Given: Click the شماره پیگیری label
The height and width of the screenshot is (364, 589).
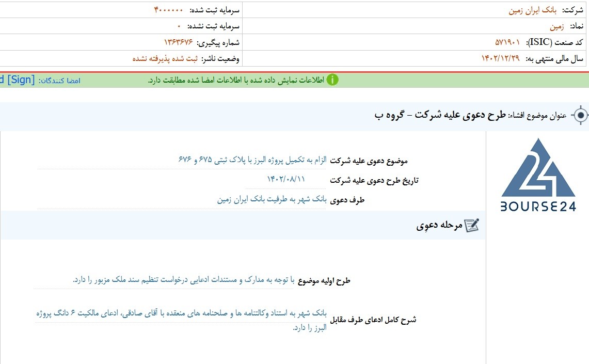Looking at the screenshot, I should click(x=218, y=42).
